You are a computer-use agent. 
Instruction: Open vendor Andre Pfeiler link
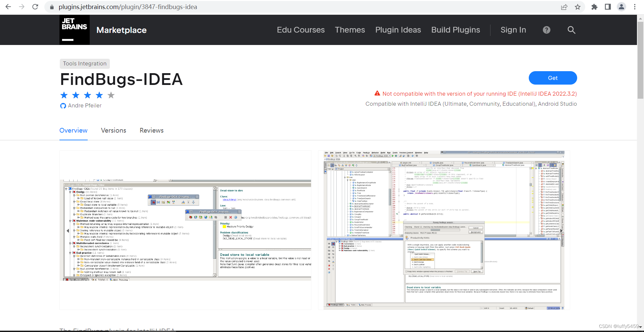coord(85,106)
